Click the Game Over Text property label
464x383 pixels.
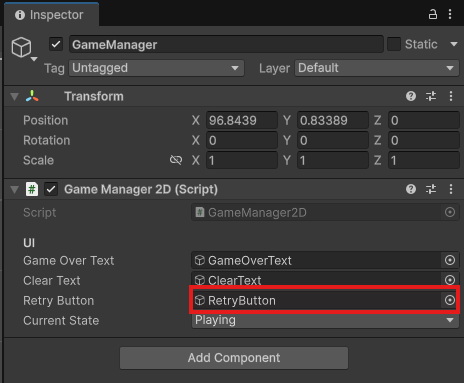click(69, 261)
